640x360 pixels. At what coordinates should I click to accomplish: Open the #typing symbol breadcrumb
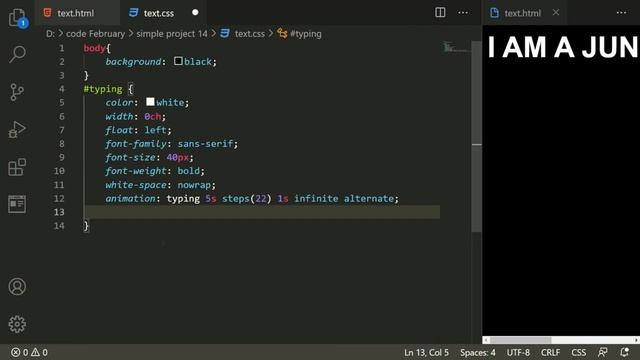point(306,34)
